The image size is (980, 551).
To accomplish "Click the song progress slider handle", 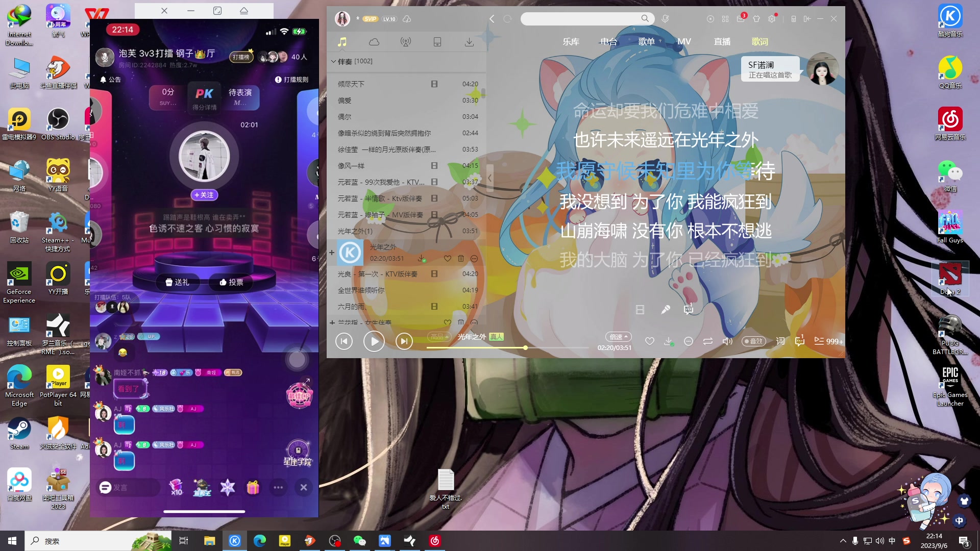I will click(525, 347).
